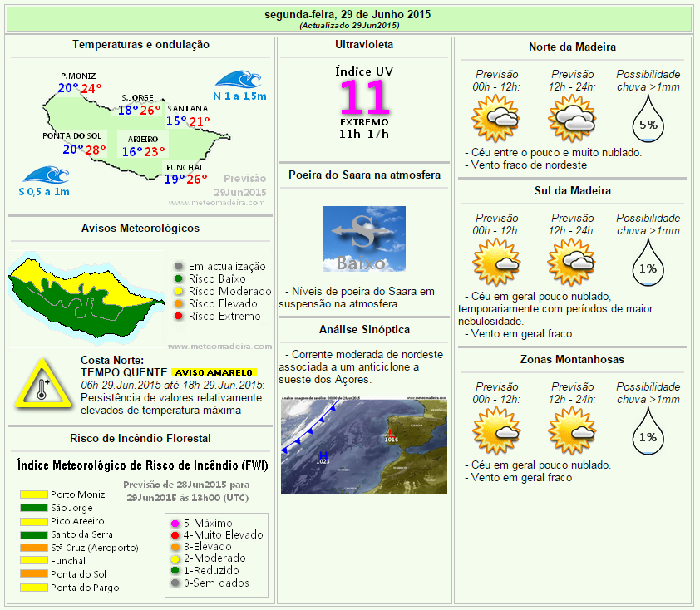
Task: Click the south coast wave icon
Action: tap(46, 175)
